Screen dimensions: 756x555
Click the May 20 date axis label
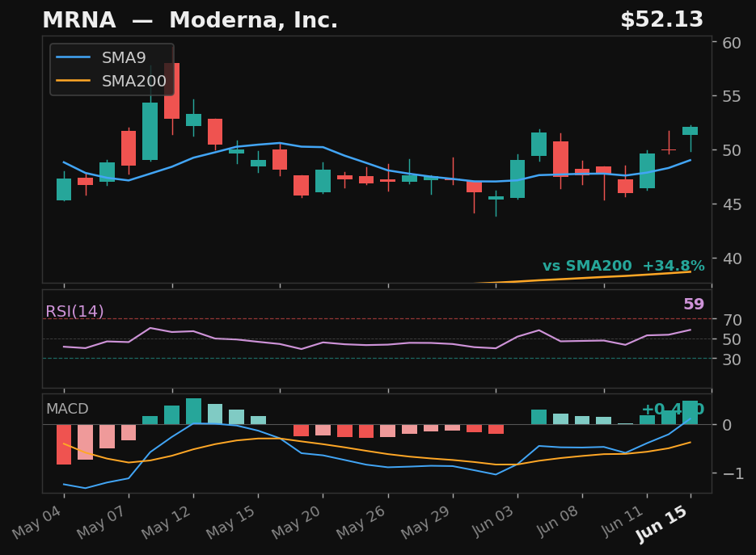point(296,522)
